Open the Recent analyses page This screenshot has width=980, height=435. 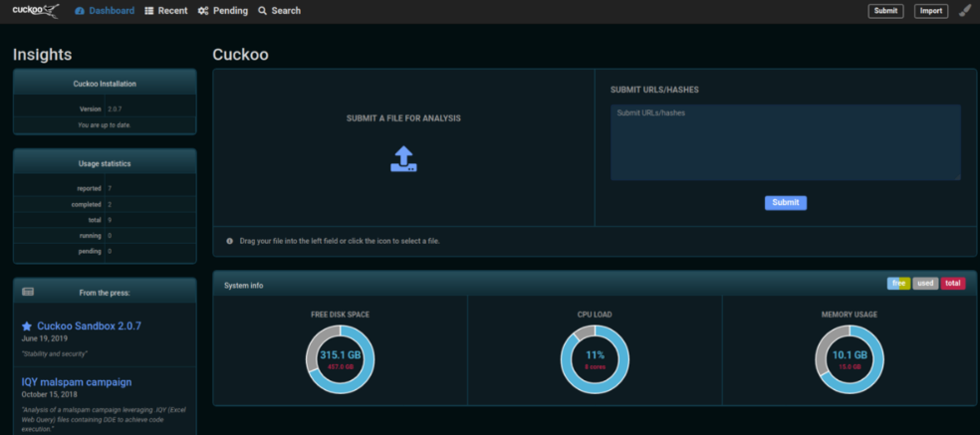[x=165, y=11]
